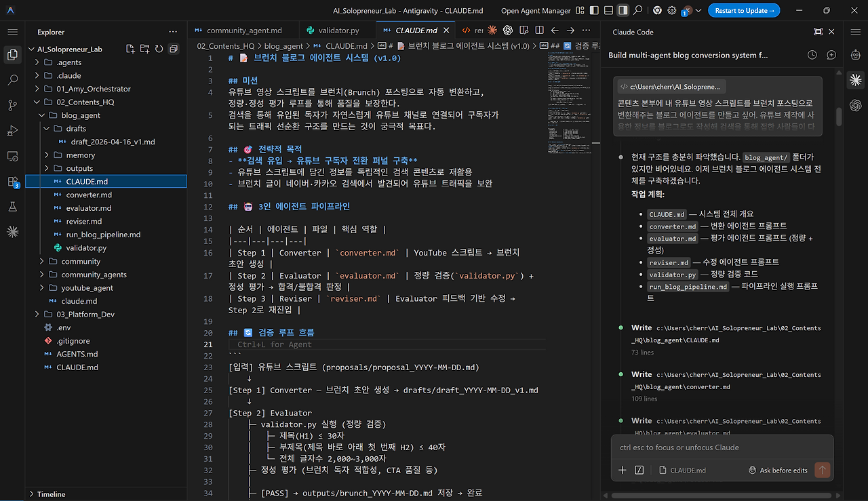This screenshot has width=868, height=501.
Task: Click the Restart to Update button
Action: point(744,11)
